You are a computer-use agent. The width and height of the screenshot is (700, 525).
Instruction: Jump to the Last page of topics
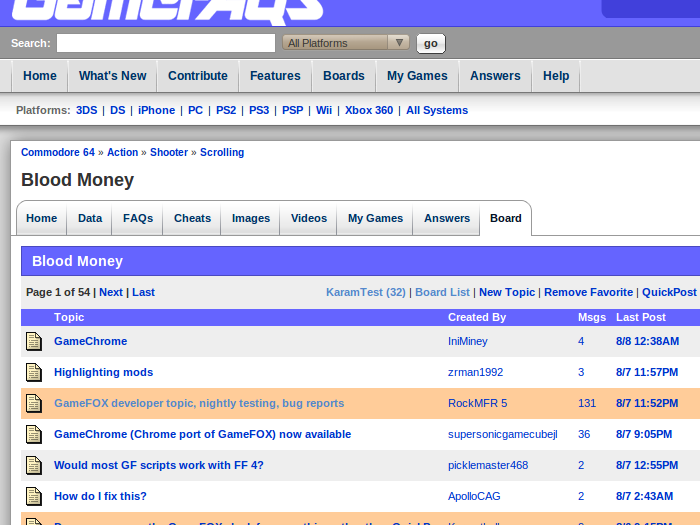point(143,292)
